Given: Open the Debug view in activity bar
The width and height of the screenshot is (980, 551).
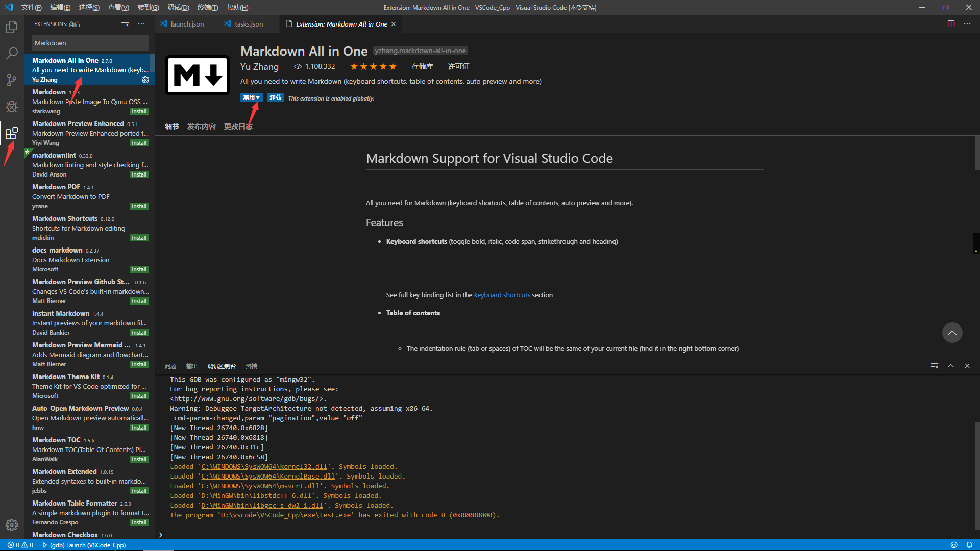Looking at the screenshot, I should click(12, 106).
